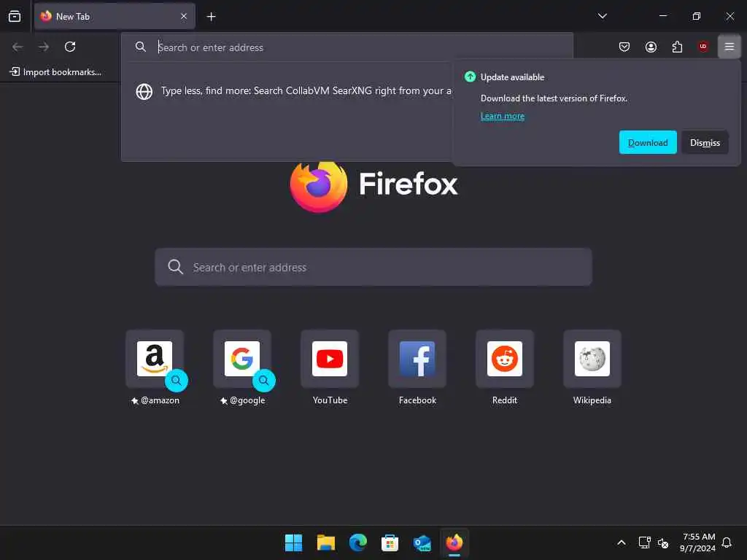Click the magnifier icon in address bar
This screenshot has width=747, height=560.
(x=141, y=47)
